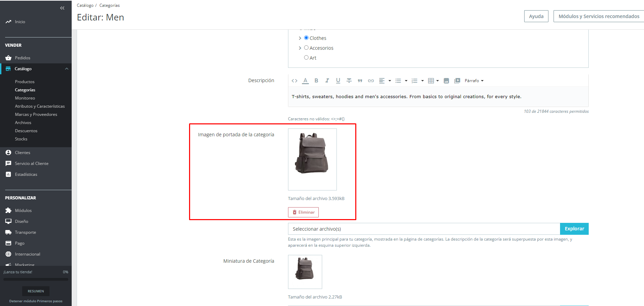The image size is (644, 306).
Task: Click the Ayuda button
Action: (x=536, y=16)
